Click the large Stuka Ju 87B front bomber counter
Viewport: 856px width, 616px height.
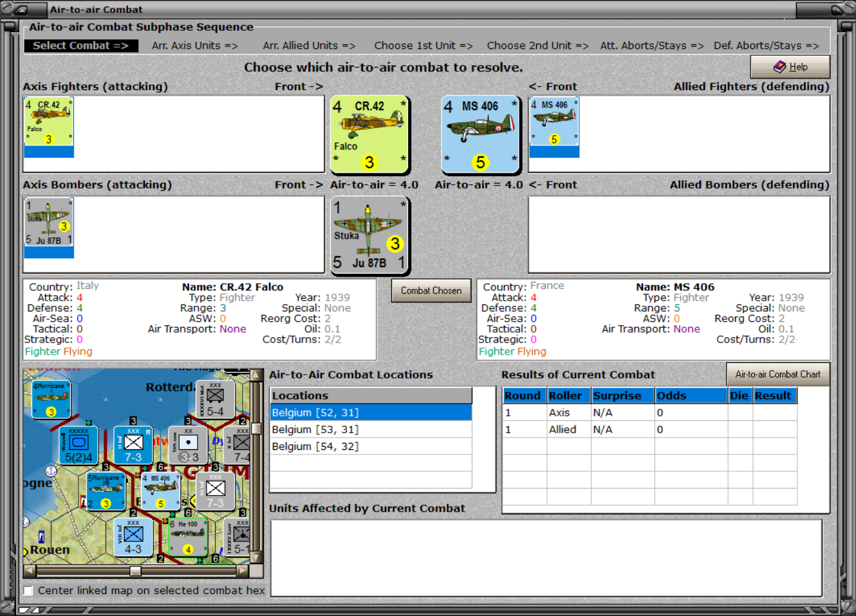click(370, 235)
